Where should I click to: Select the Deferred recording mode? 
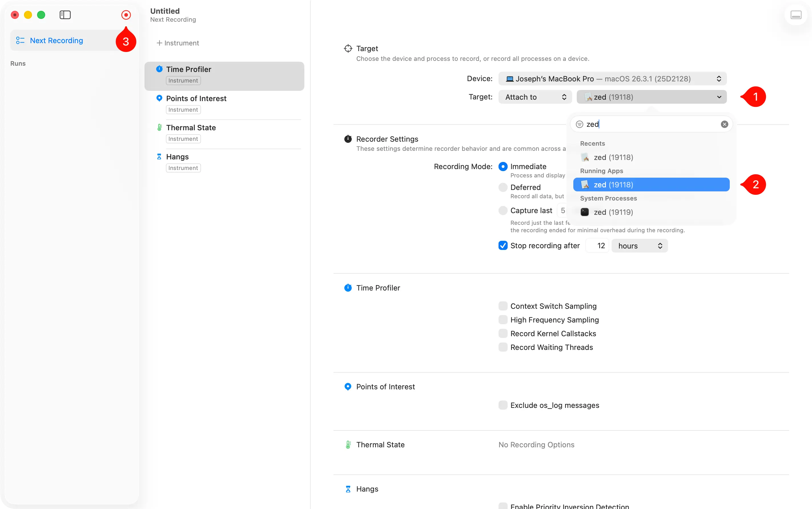(x=503, y=187)
